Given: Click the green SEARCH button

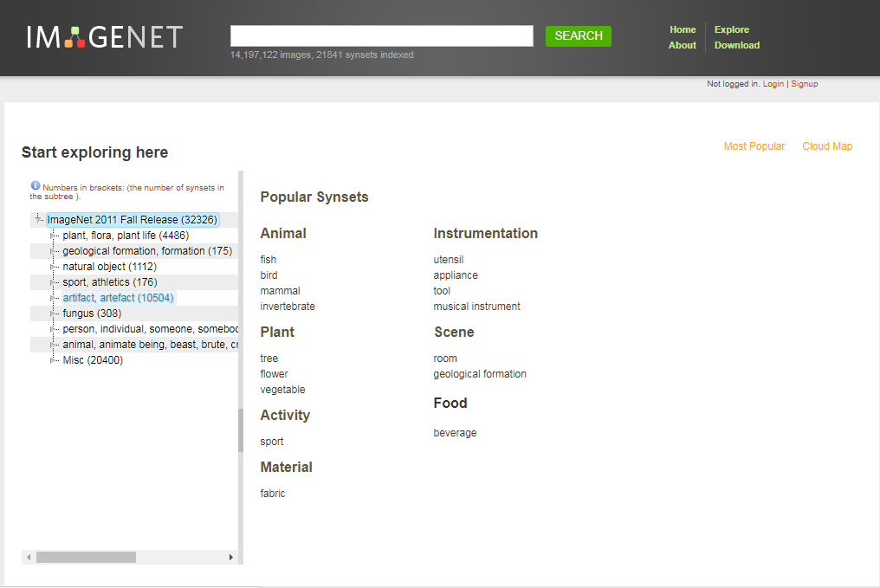Looking at the screenshot, I should 579,36.
